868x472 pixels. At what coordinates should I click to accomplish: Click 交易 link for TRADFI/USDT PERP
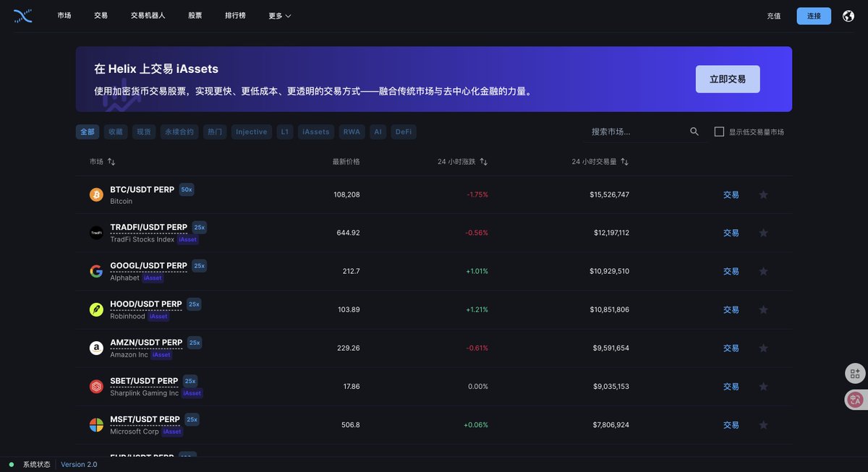(731, 233)
